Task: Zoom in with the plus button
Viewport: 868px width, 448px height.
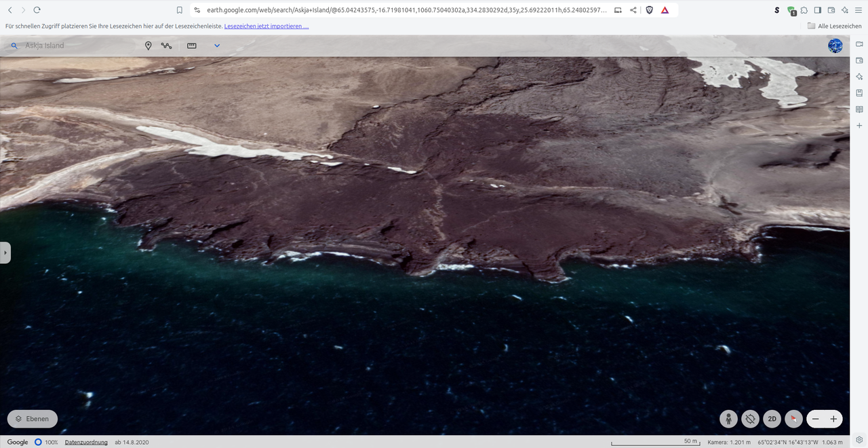Action: (834, 419)
